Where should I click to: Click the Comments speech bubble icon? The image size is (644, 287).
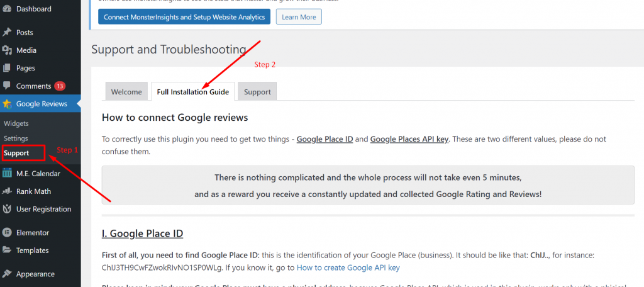pyautogui.click(x=6, y=86)
